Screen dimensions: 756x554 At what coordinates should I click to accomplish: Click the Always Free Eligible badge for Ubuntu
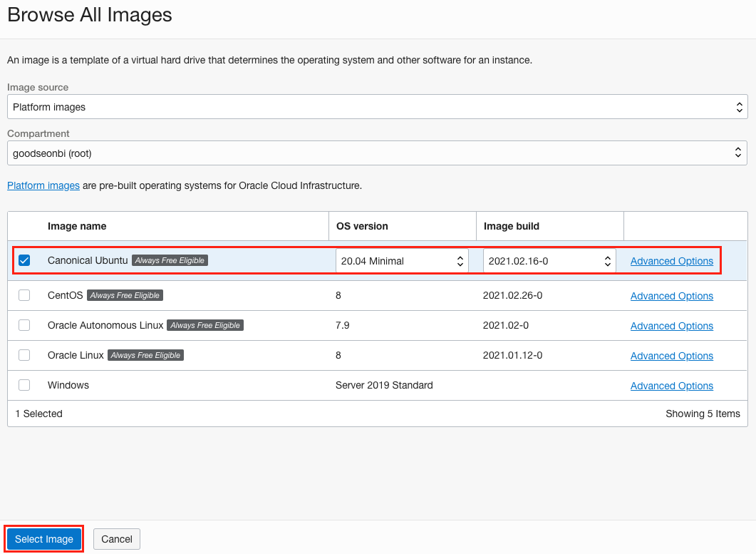point(170,260)
